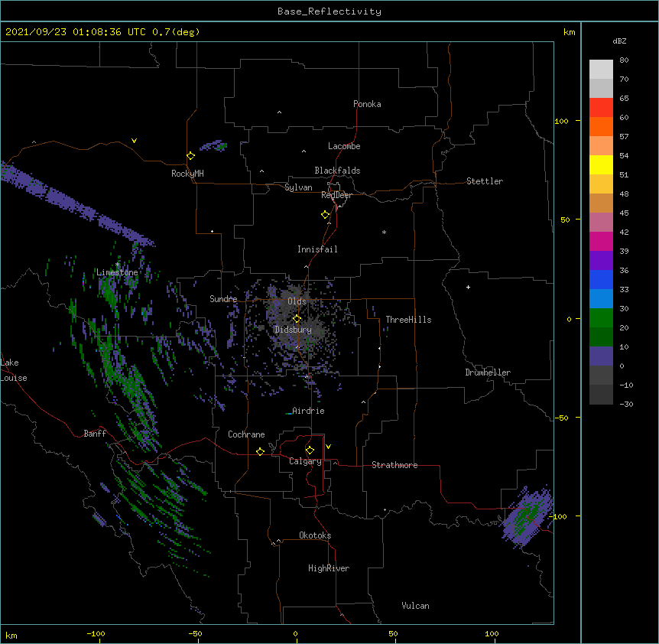Viewport: 659px width, 644px height.
Task: Click the Blackfalds city label
Action: pyautogui.click(x=337, y=171)
